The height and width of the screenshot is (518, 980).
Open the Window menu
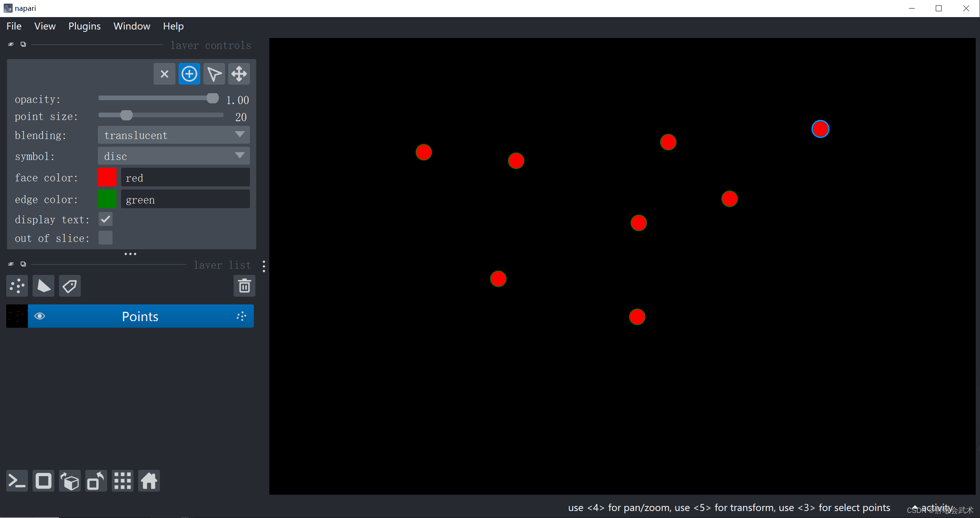point(132,26)
